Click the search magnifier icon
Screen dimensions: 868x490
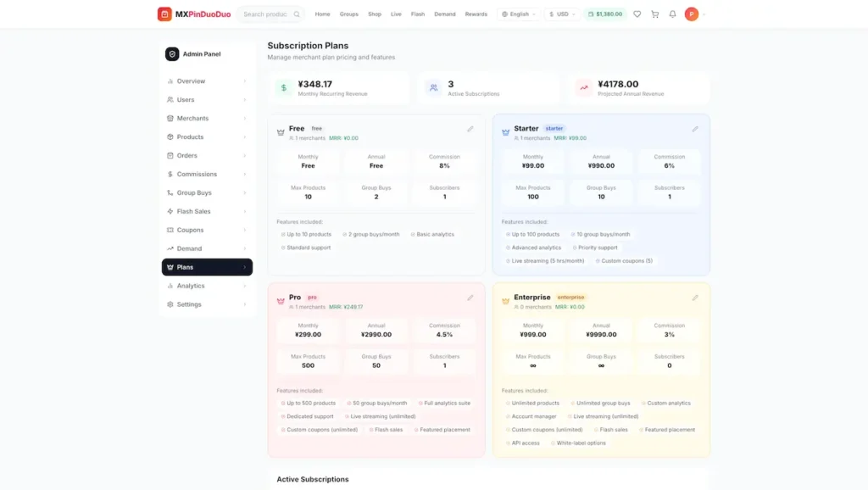(x=297, y=14)
